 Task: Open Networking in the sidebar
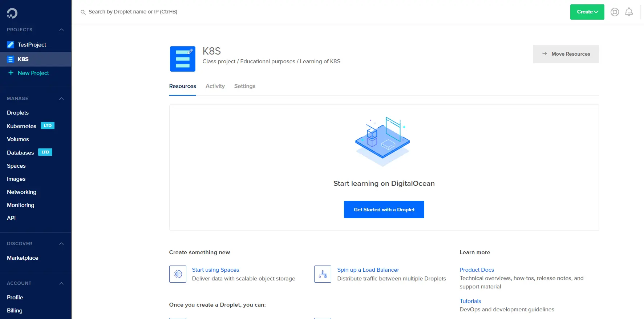click(x=22, y=192)
